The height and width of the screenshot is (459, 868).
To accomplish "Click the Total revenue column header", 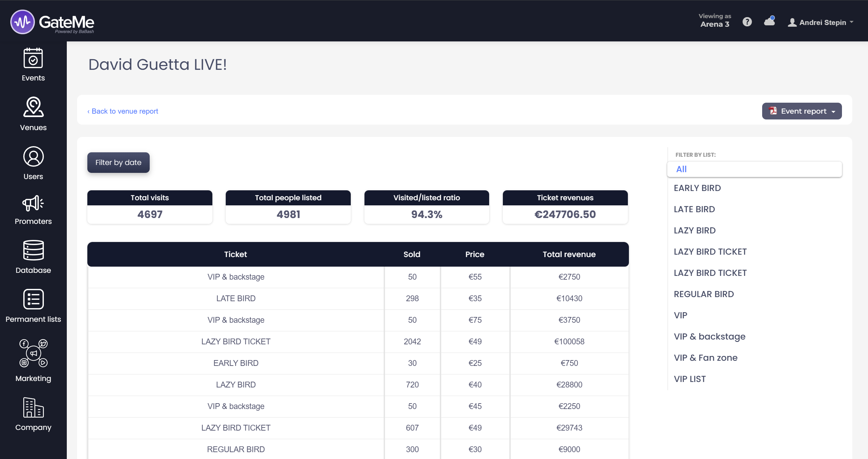I will (x=569, y=254).
